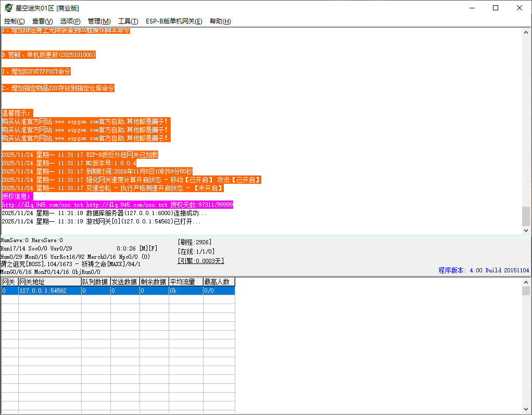This screenshot has width=532, height=415.
Task: Click the log panel scroll-up arrow
Action: coord(526,32)
